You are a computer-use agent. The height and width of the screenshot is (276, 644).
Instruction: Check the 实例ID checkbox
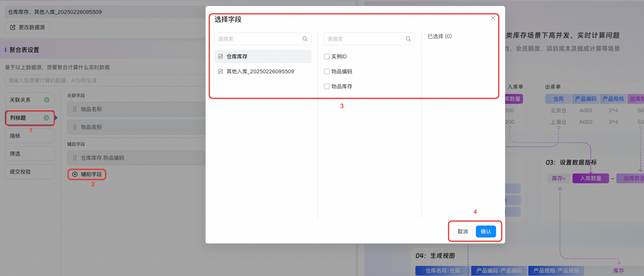327,56
